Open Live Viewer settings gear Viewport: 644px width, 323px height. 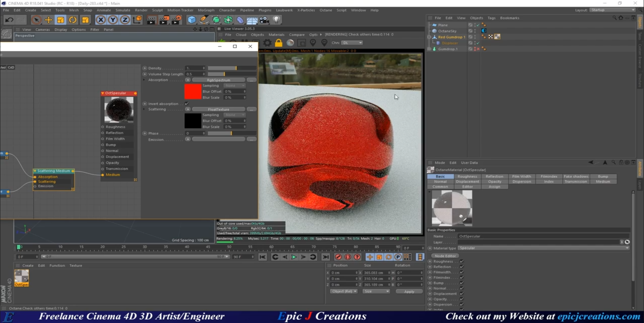267,43
